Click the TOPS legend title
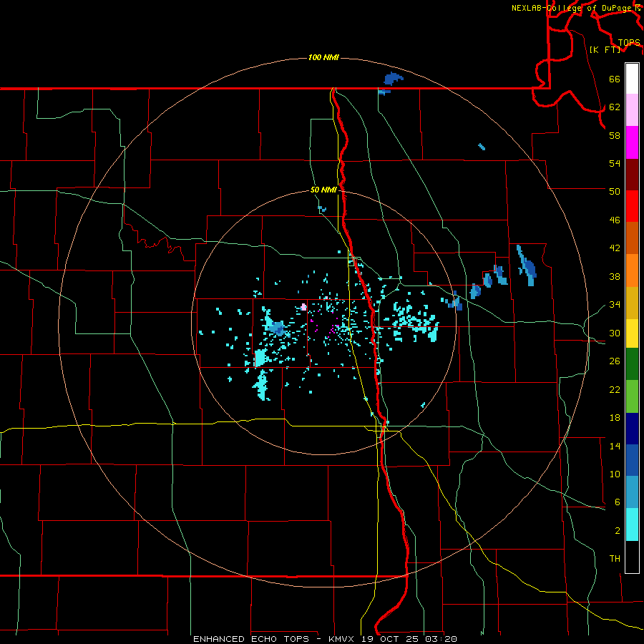This screenshot has height=644, width=644. (x=629, y=43)
